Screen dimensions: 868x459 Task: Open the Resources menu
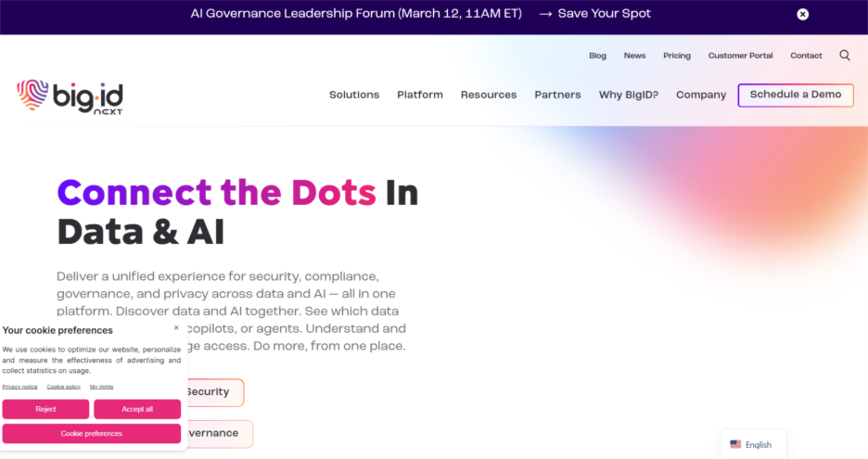(x=489, y=95)
